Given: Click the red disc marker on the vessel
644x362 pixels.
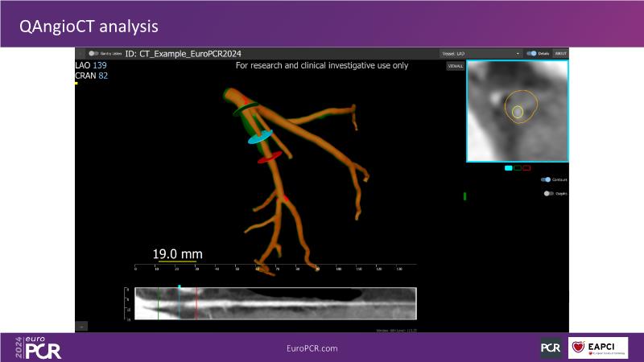Looking at the screenshot, I should tap(269, 158).
